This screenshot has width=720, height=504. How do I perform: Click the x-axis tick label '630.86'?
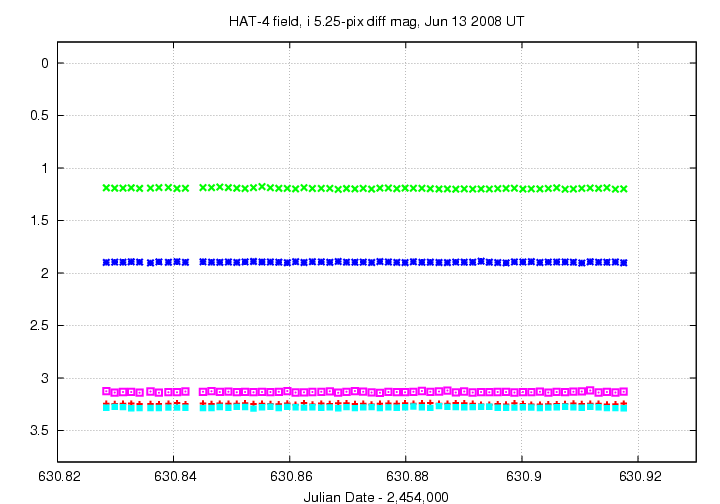click(x=291, y=476)
